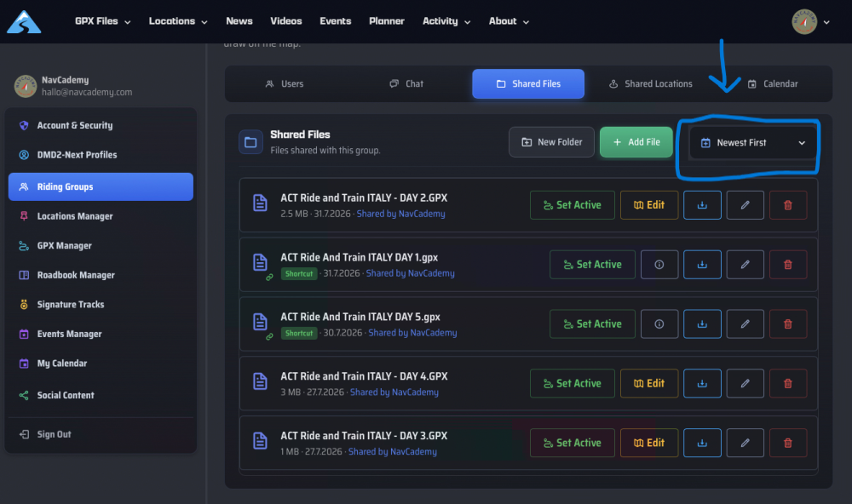Click the site logo in the header
This screenshot has height=504, width=852.
pos(24,22)
